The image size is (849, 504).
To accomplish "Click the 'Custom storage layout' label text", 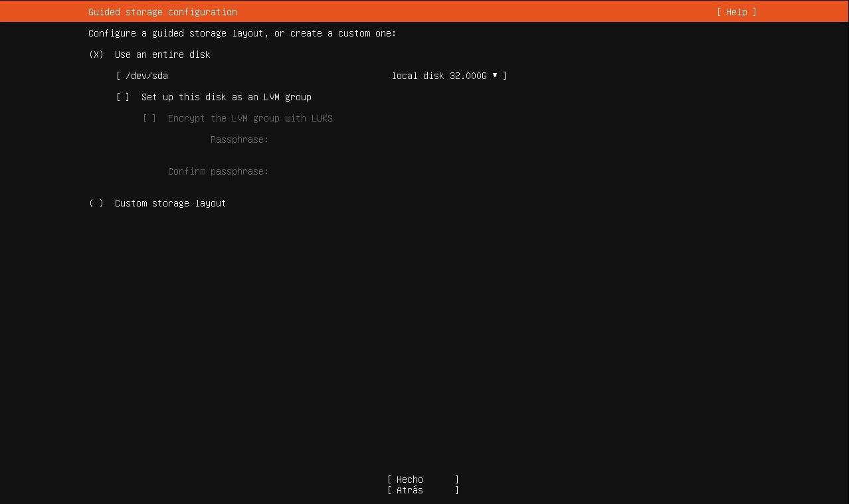I will point(170,203).
